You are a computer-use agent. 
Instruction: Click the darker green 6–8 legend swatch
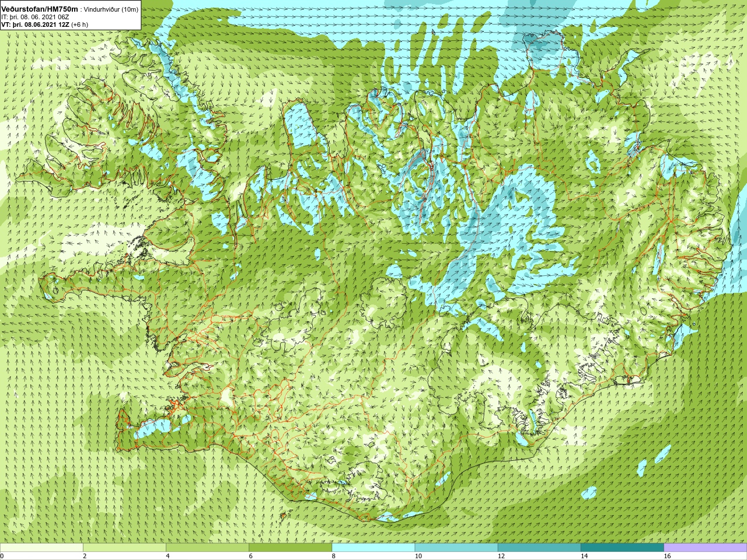(x=291, y=548)
